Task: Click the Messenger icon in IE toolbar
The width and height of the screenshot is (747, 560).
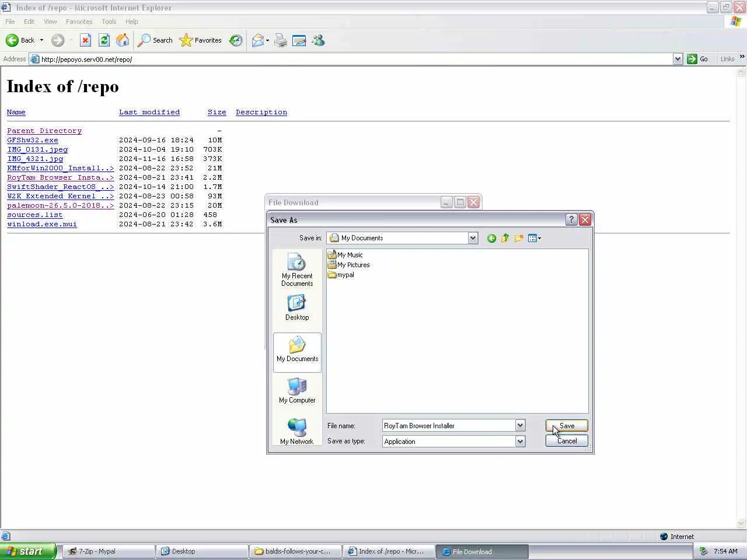Action: 318,40
